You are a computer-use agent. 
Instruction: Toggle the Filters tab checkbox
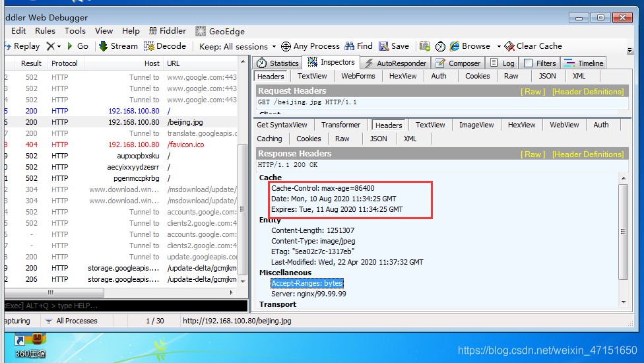[x=528, y=63]
